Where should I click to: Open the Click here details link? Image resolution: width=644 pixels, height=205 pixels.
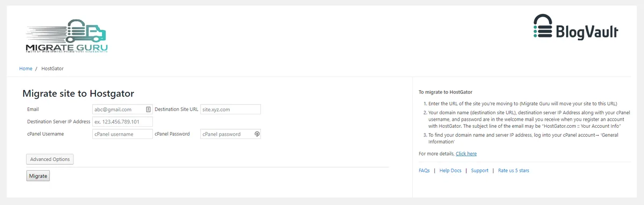tap(466, 153)
